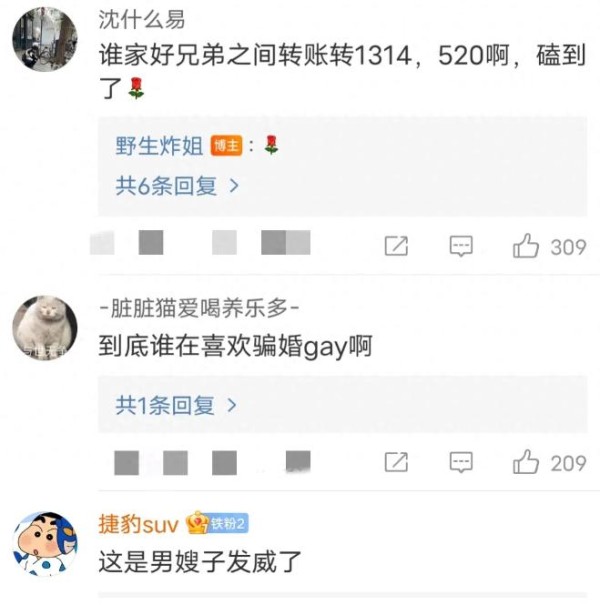
Task: Open 野生炸姐 blogger profile link
Action: 159,146
